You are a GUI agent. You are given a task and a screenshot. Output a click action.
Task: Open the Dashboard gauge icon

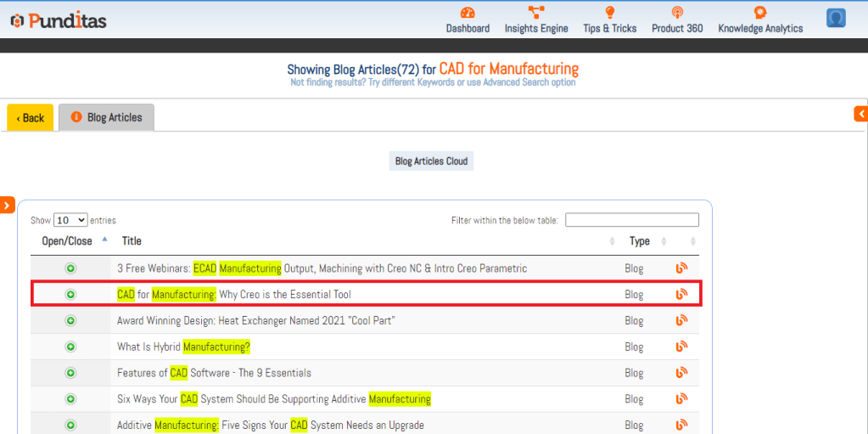click(x=468, y=13)
